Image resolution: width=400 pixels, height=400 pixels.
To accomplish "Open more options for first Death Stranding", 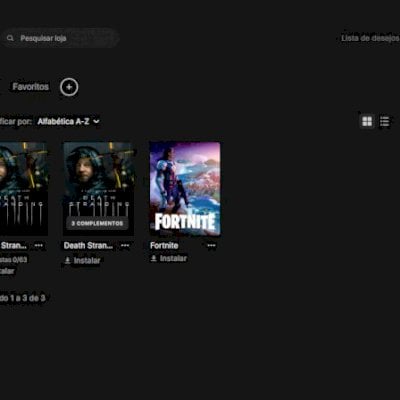I will (39, 246).
